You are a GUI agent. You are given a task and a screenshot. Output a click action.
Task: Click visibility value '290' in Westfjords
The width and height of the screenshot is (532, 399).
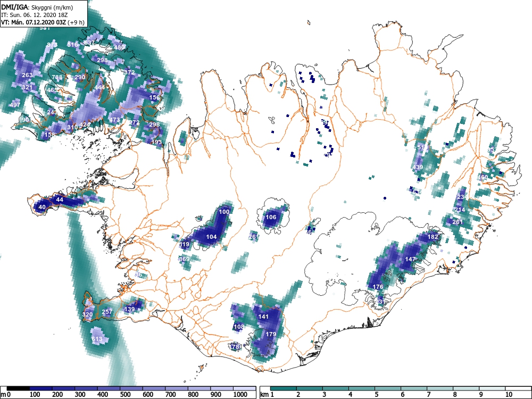point(80,77)
